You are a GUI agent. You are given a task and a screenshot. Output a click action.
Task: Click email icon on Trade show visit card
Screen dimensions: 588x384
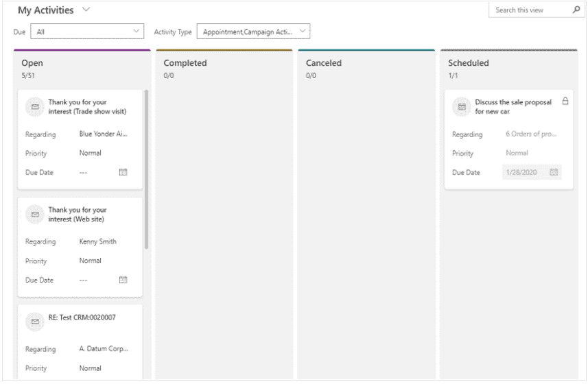[x=35, y=107]
